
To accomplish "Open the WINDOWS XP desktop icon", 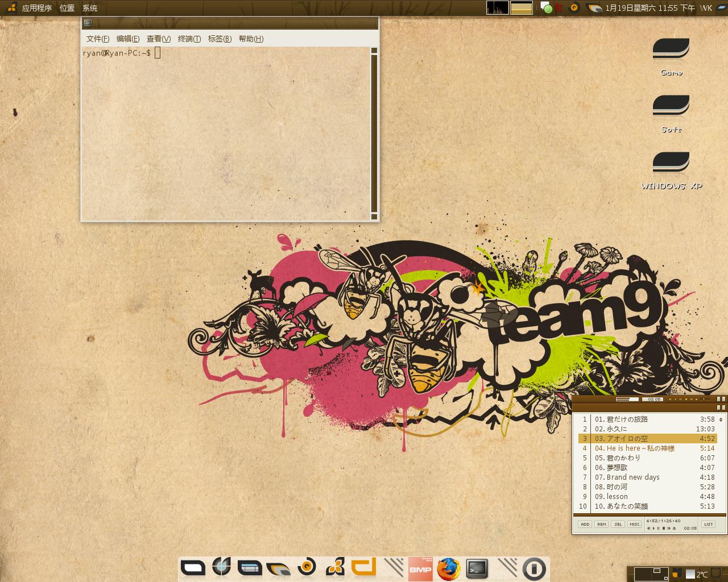I will click(x=671, y=169).
